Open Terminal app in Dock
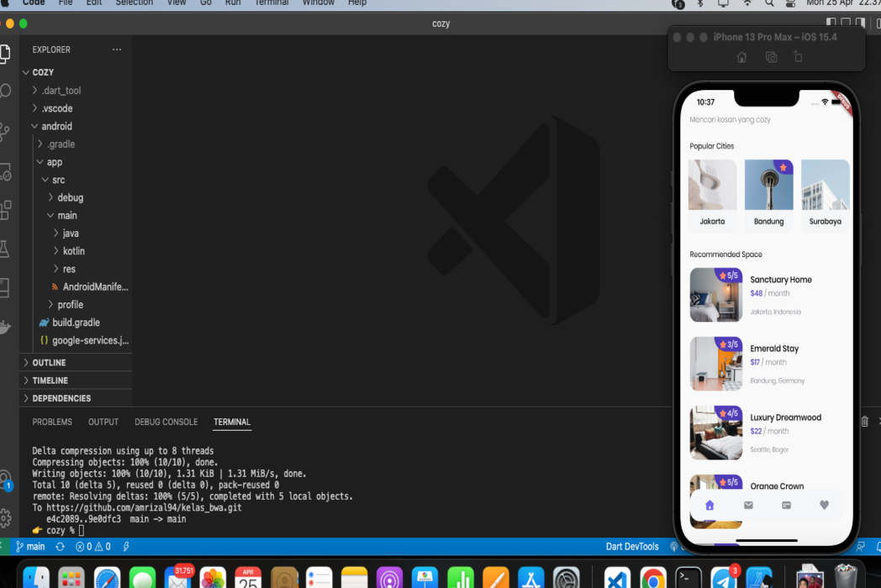Image resolution: width=881 pixels, height=588 pixels. 688,577
